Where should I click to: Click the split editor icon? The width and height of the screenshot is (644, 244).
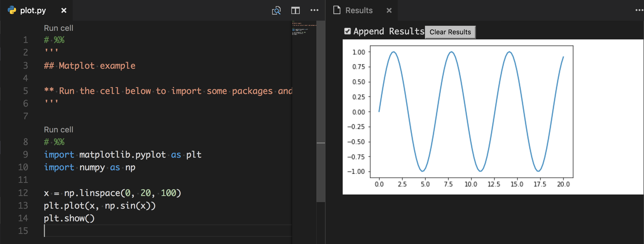click(x=295, y=10)
